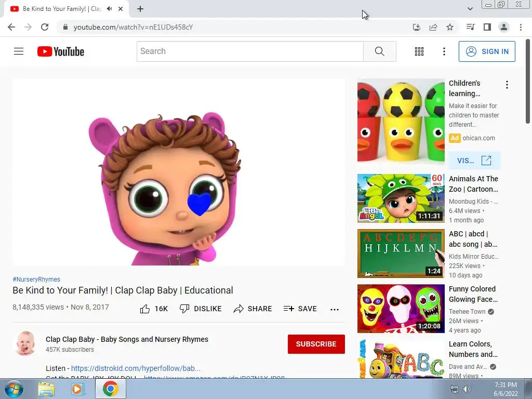Play ABC abcd song thumbnail
The height and width of the screenshot is (399, 532).
point(401,254)
